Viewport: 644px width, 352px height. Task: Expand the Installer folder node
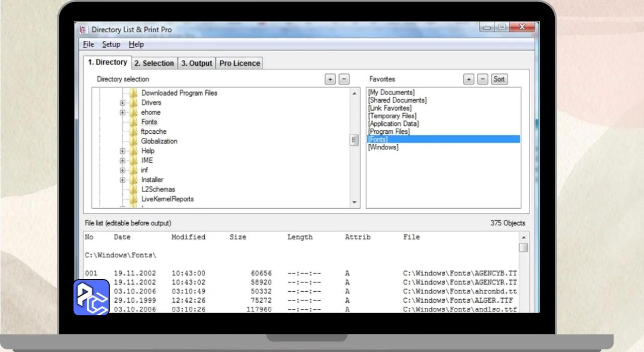tap(122, 180)
